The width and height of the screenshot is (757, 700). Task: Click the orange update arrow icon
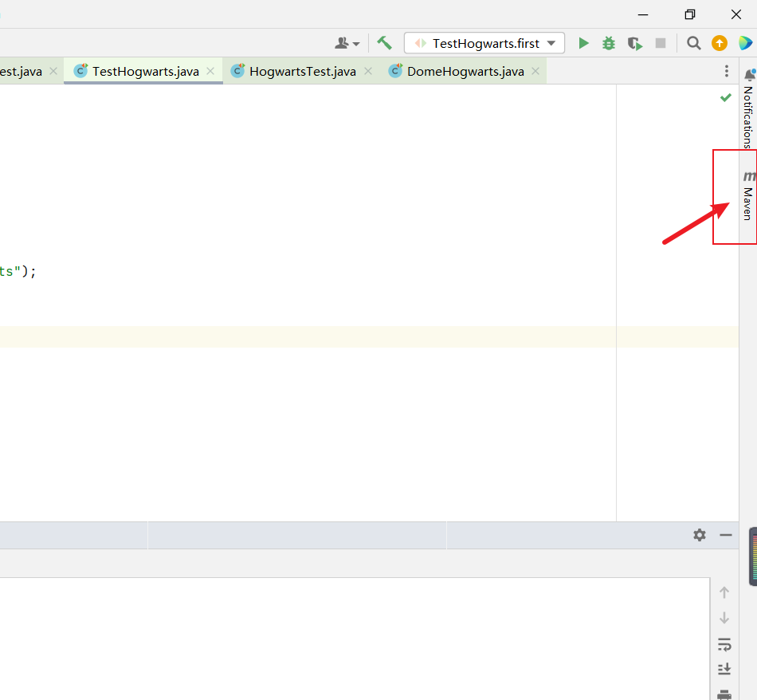tap(720, 43)
